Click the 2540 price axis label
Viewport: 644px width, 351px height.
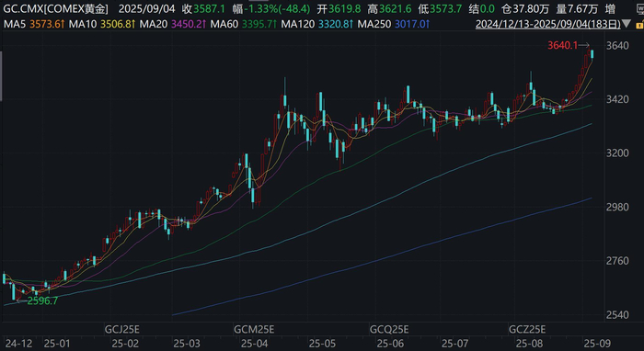tap(618, 315)
